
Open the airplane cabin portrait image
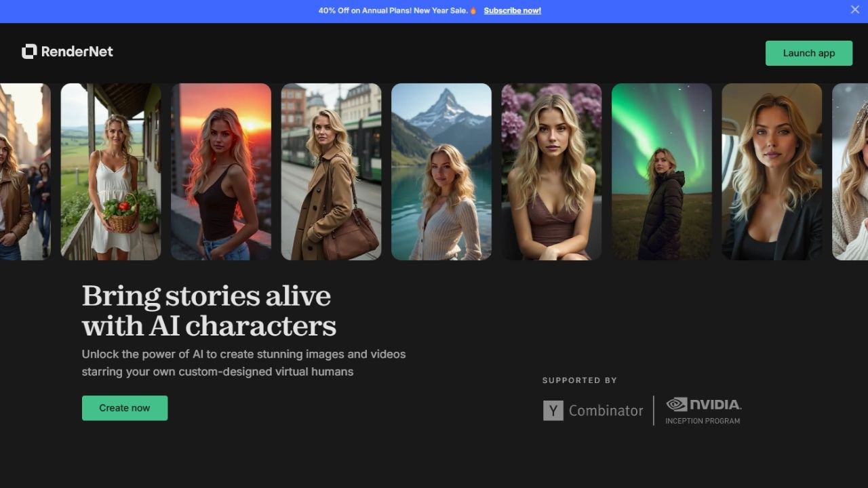pos(772,171)
